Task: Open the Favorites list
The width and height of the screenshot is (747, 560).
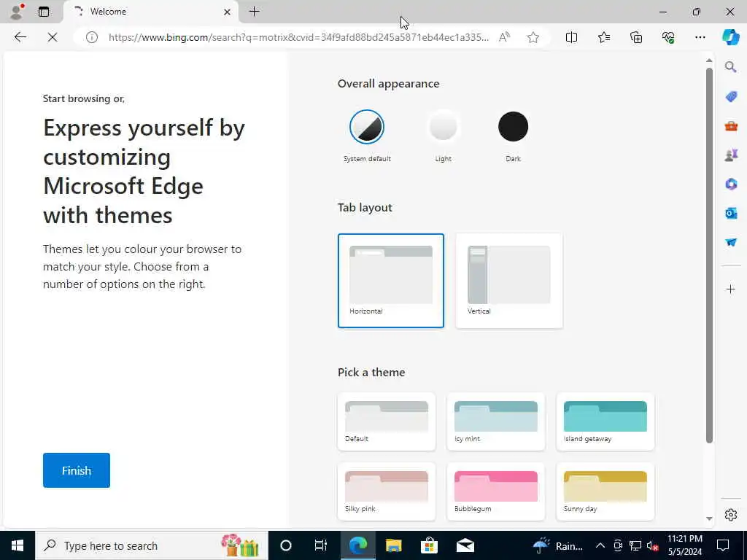Action: click(x=604, y=37)
